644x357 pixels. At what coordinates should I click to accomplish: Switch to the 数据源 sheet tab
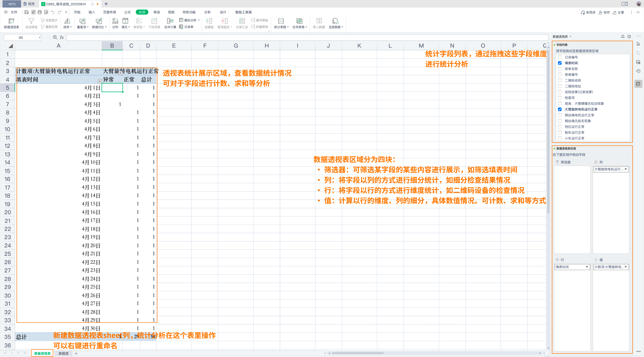tap(64, 353)
